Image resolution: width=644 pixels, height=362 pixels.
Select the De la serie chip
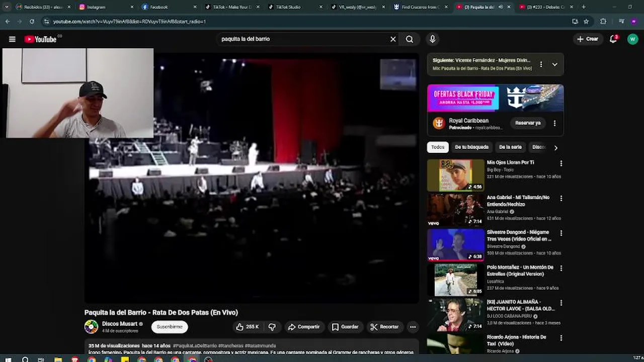(510, 147)
